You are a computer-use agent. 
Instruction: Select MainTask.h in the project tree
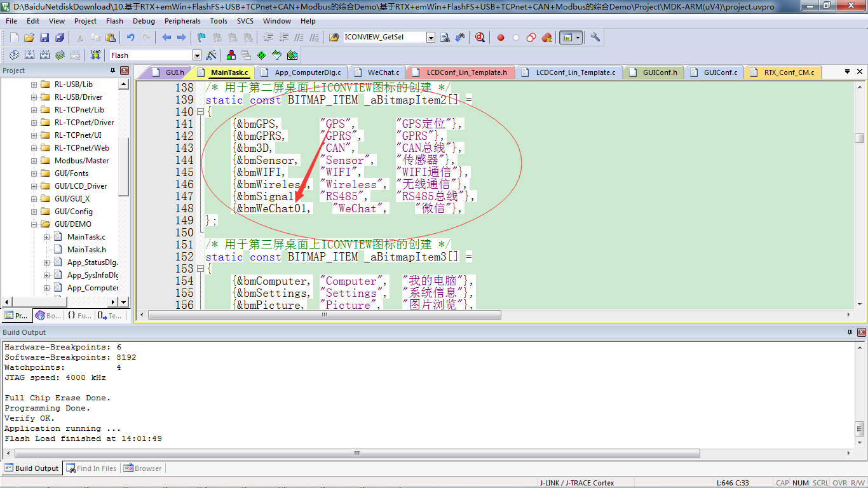click(86, 250)
